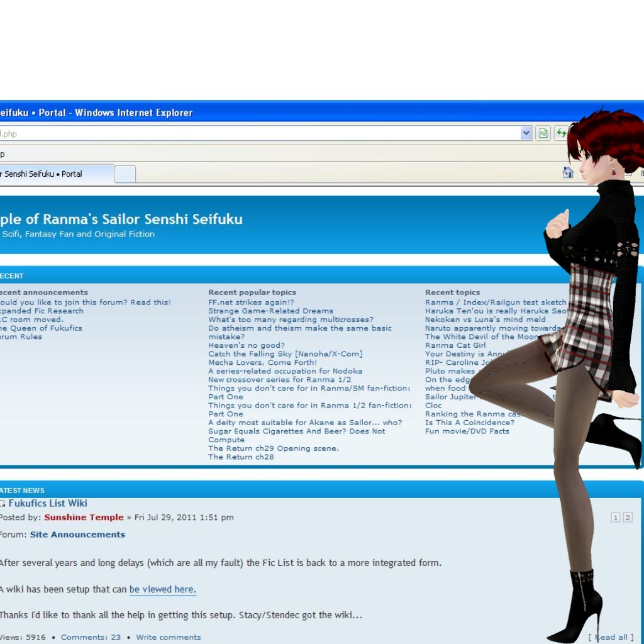The image size is (644, 644).
Task: Open 'Naruto apparently moving towards' topic
Action: (492, 328)
